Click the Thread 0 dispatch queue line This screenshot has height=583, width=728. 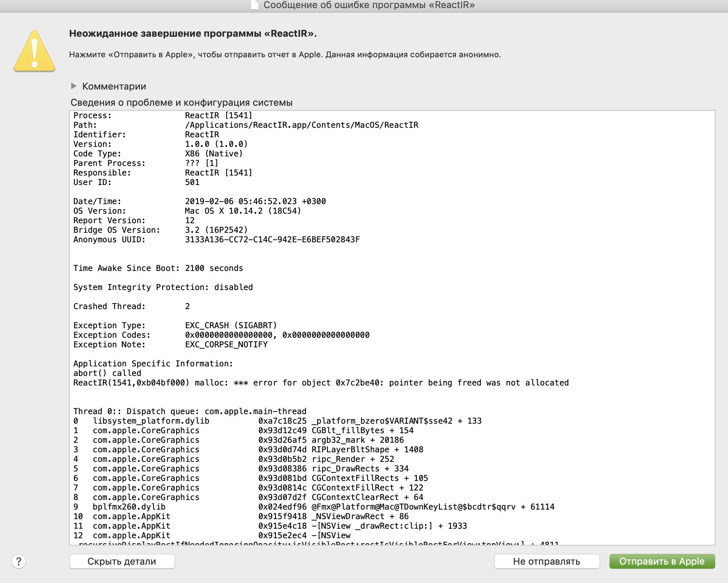tap(190, 411)
